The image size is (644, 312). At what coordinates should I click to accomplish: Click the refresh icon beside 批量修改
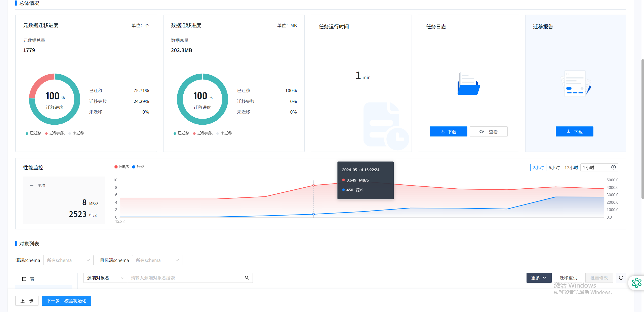pyautogui.click(x=621, y=278)
